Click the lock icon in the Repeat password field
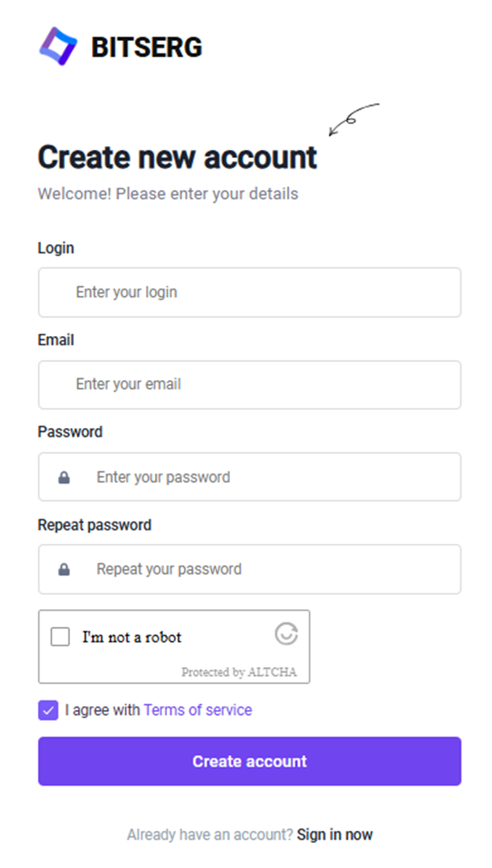The image size is (492, 868). point(64,570)
